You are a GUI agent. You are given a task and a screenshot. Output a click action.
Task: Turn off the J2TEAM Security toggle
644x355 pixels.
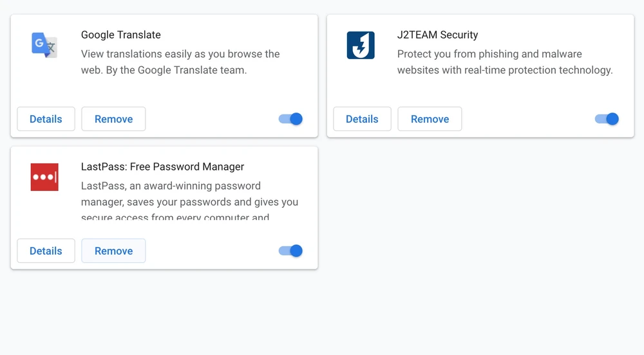point(607,119)
